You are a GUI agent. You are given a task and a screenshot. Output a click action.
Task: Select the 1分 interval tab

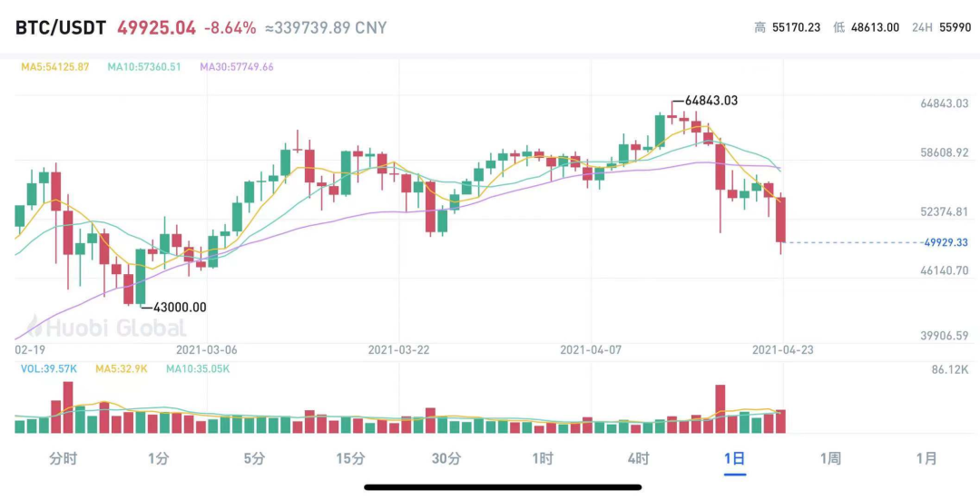[x=159, y=459]
